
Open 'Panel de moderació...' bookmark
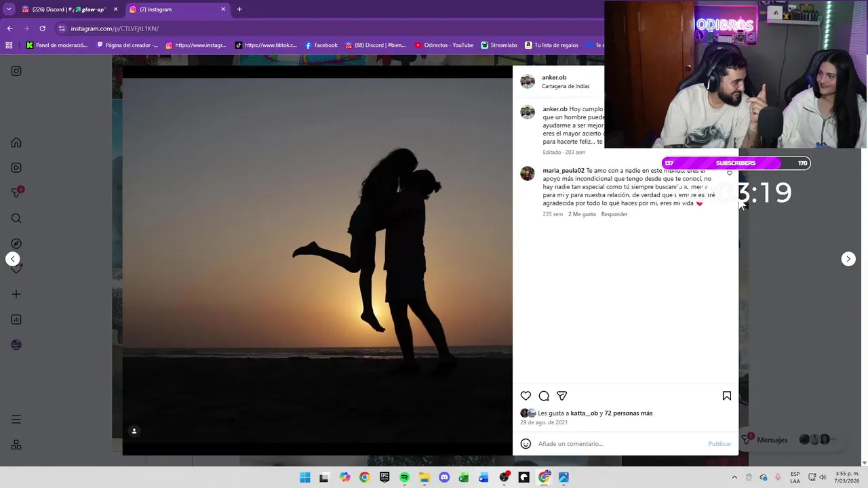[56, 45]
